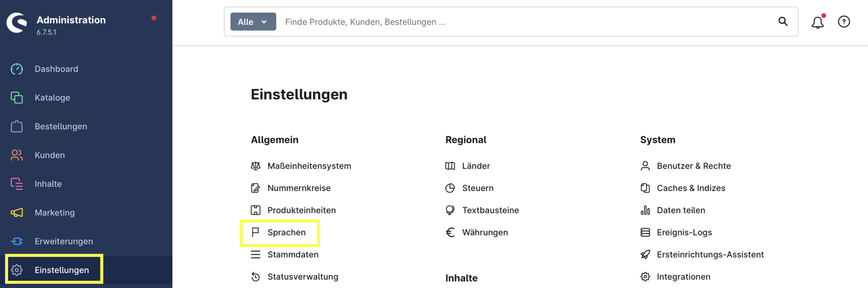Open the Dashboard gauge icon
This screenshot has height=288, width=868.
coord(17,69)
